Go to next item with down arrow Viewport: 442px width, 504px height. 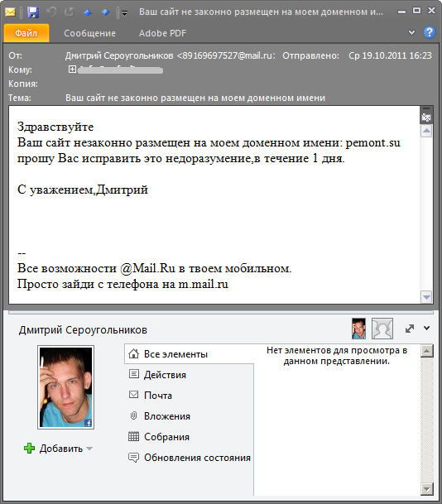point(105,12)
